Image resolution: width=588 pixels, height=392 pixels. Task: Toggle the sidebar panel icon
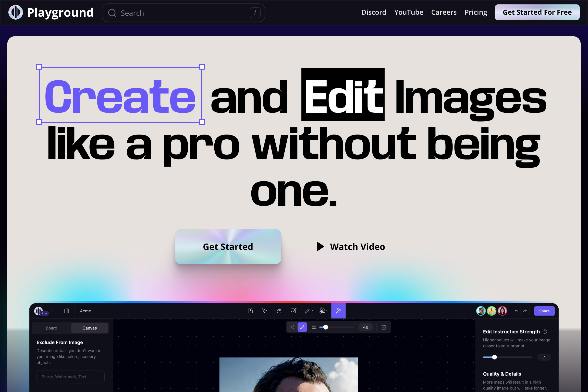[x=67, y=311]
